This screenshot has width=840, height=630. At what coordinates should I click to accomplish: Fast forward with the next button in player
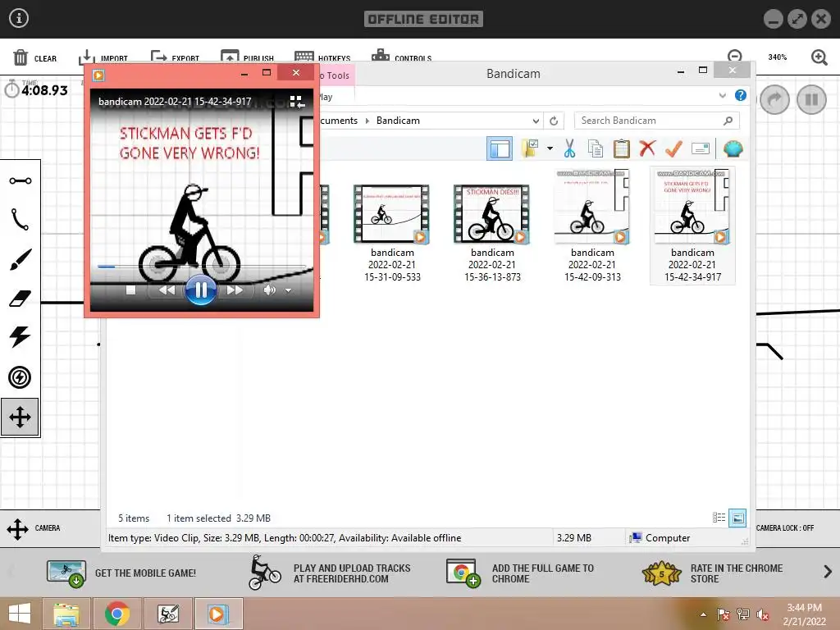click(235, 290)
